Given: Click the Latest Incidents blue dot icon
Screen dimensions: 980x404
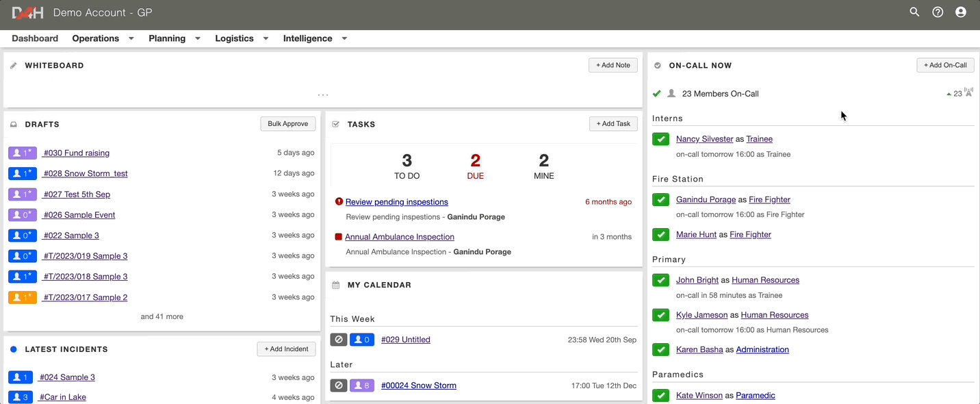Looking at the screenshot, I should click(14, 349).
